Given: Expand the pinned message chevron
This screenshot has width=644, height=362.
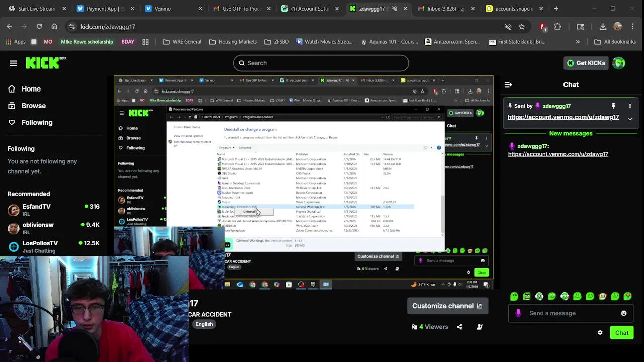Looking at the screenshot, I should pyautogui.click(x=630, y=119).
